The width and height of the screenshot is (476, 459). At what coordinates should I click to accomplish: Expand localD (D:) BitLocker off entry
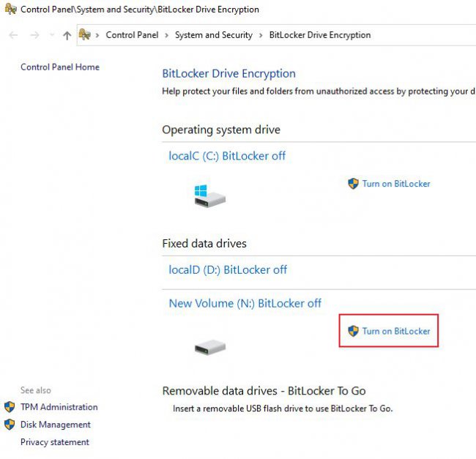coord(228,269)
